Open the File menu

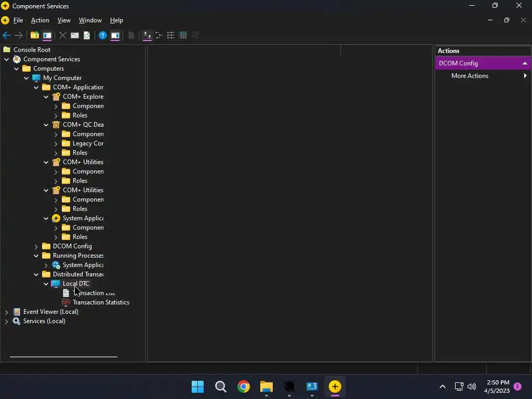pyautogui.click(x=18, y=20)
